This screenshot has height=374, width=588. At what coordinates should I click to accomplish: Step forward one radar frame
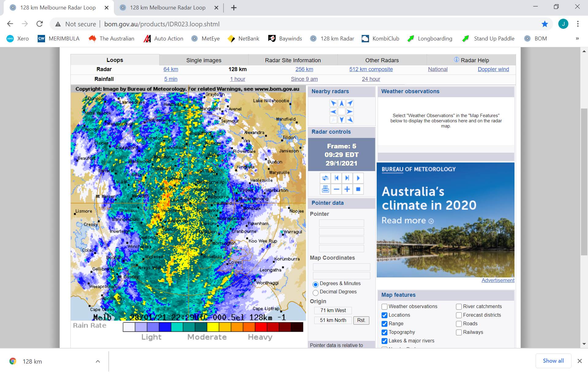coord(347,178)
